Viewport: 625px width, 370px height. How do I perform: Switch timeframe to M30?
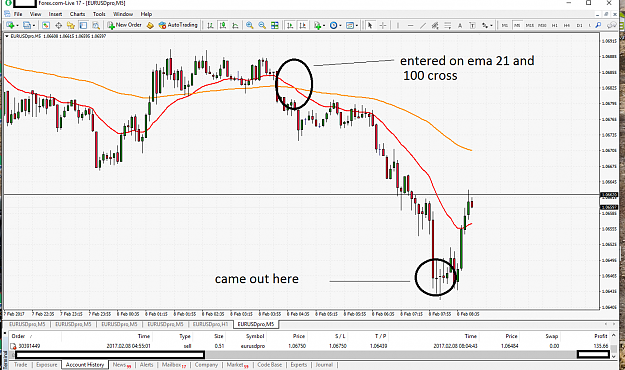[x=542, y=25]
